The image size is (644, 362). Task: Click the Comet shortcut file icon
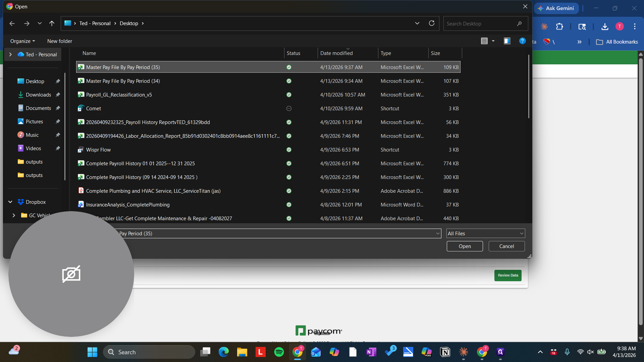click(x=81, y=108)
